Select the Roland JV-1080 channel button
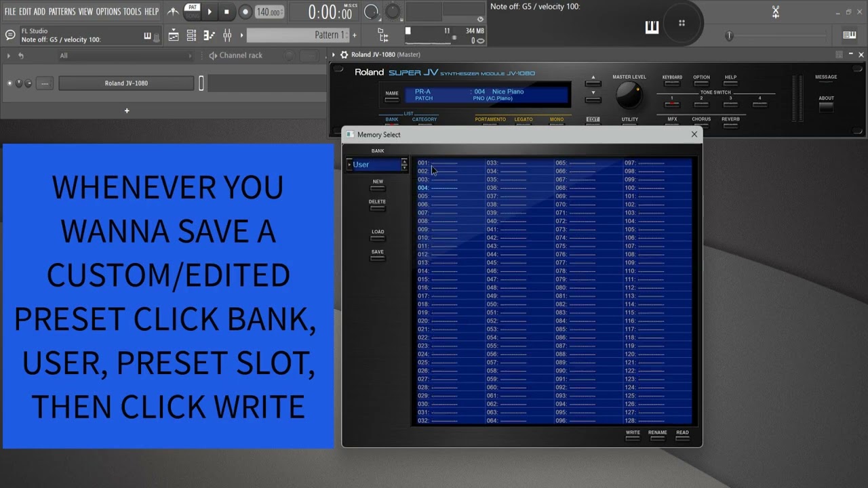Image resolution: width=868 pixels, height=488 pixels. (126, 83)
